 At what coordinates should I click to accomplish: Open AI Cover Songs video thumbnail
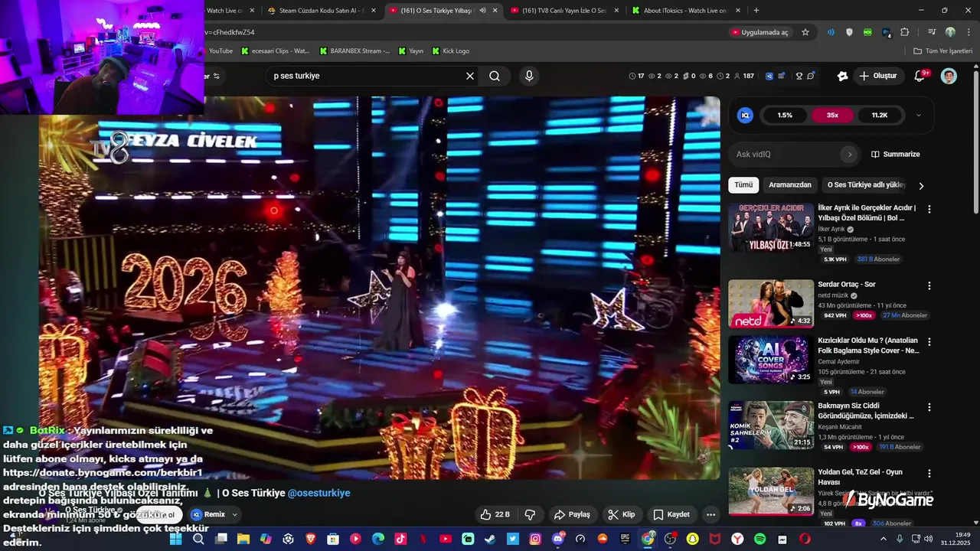pyautogui.click(x=771, y=360)
